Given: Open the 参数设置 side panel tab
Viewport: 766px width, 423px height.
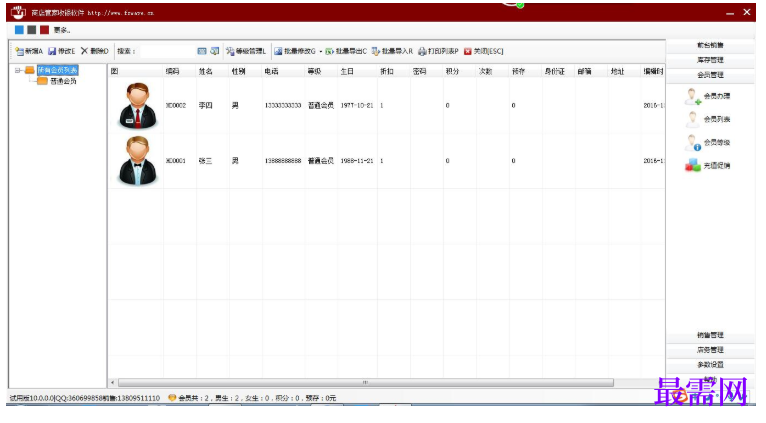Looking at the screenshot, I should click(710, 365).
